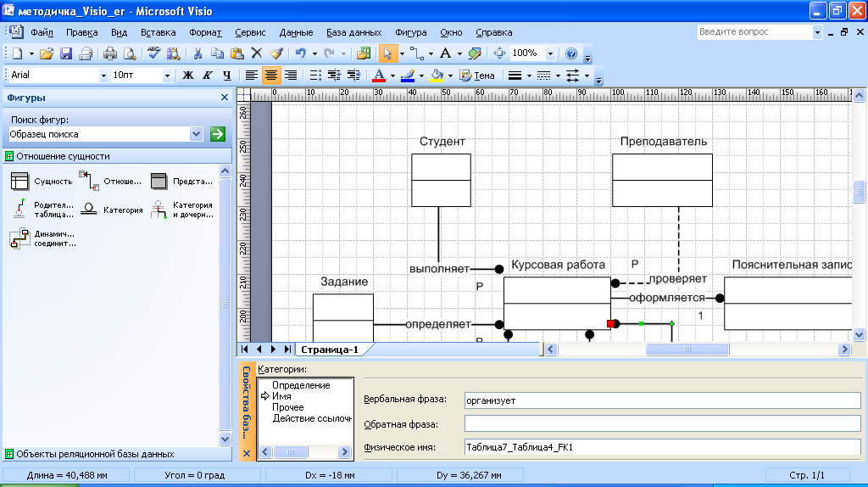
Task: Toggle underline (Ч) formatting
Action: click(x=227, y=76)
